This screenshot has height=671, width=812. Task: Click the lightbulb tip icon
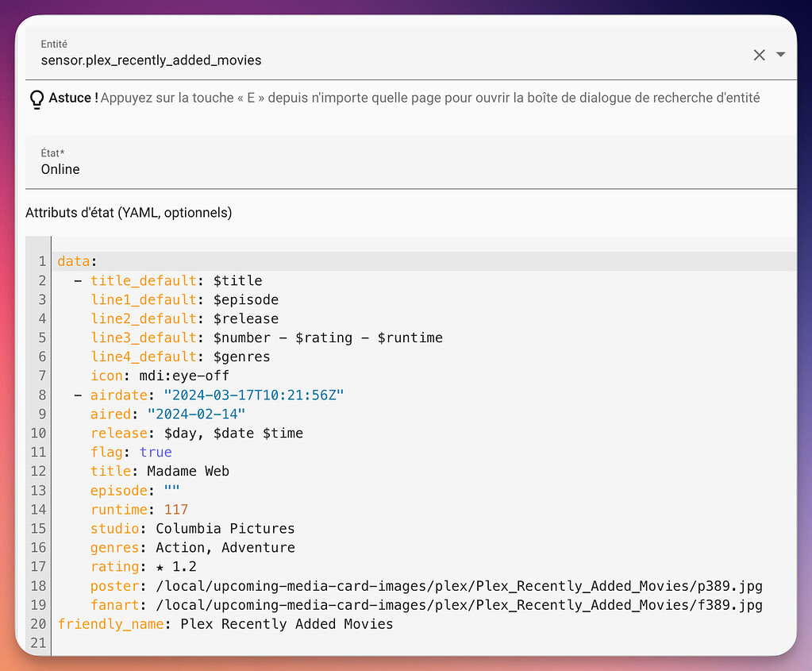(x=37, y=98)
